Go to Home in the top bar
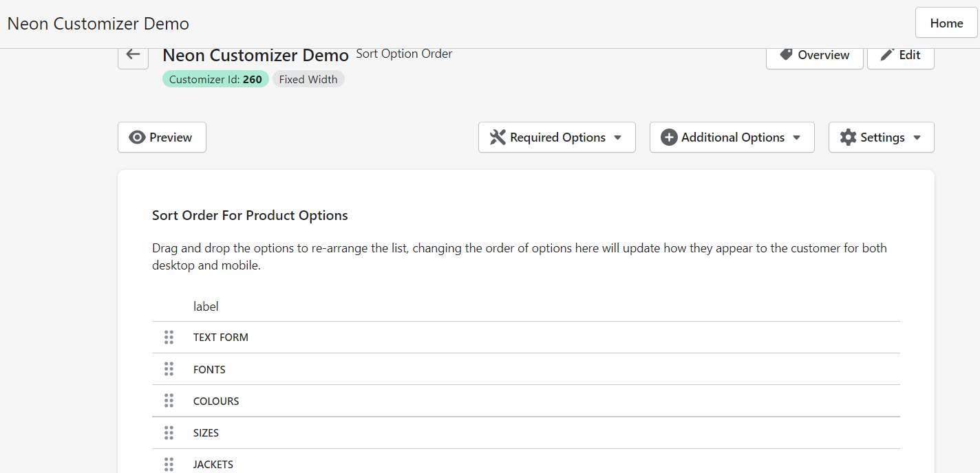980x473 pixels. pos(946,23)
